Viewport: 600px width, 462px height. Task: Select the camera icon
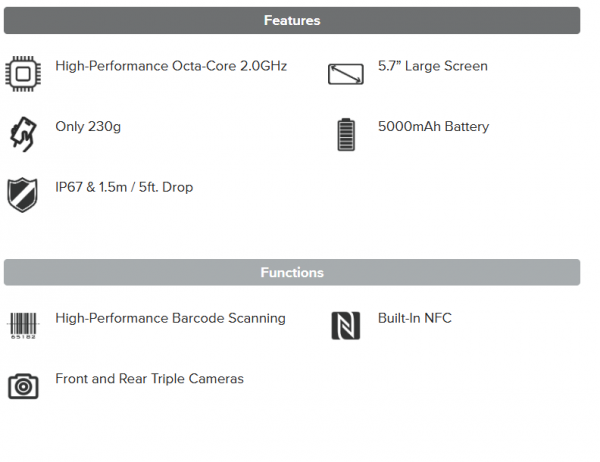coord(23,386)
